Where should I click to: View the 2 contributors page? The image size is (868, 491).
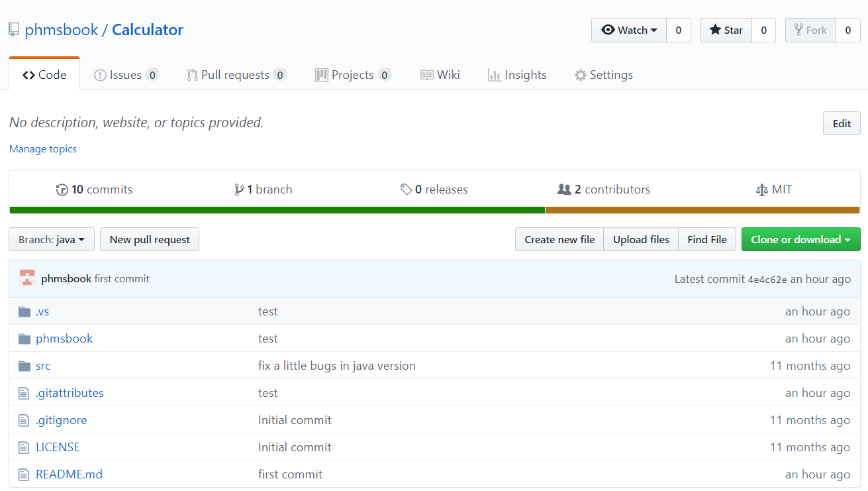click(604, 190)
